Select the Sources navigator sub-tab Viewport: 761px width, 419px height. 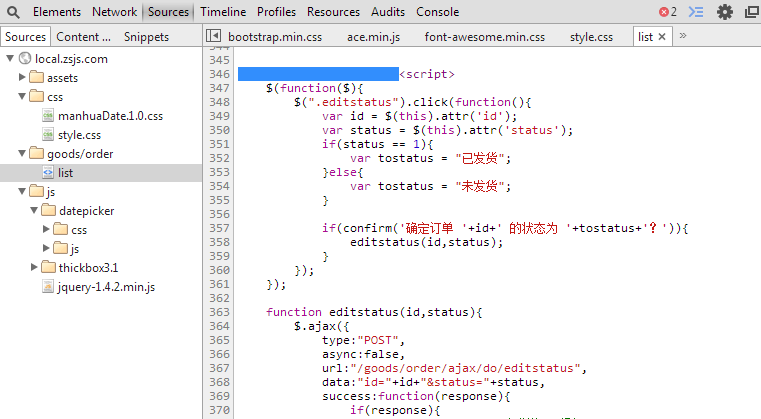click(25, 37)
